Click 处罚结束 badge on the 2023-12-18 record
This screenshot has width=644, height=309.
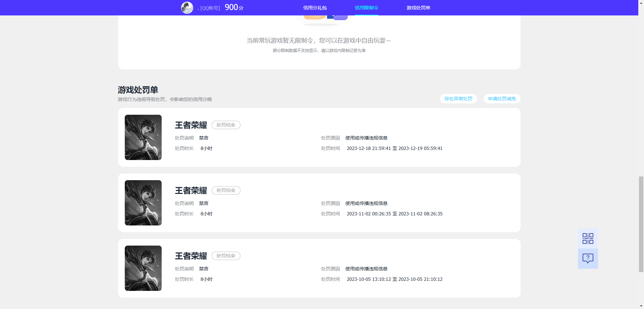[226, 125]
